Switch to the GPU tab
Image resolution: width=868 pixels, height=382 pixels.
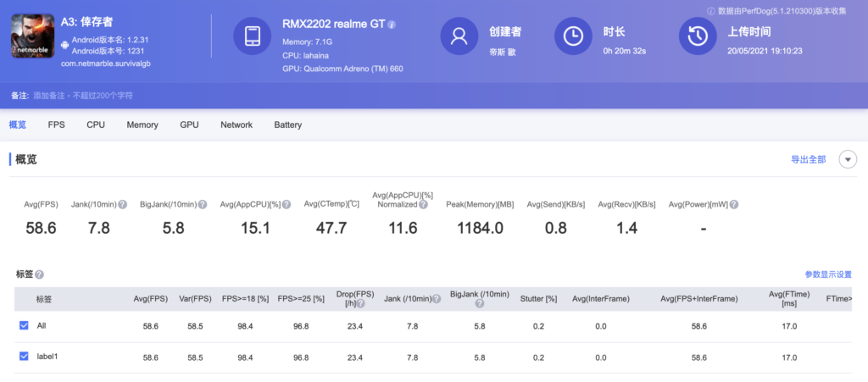[189, 125]
